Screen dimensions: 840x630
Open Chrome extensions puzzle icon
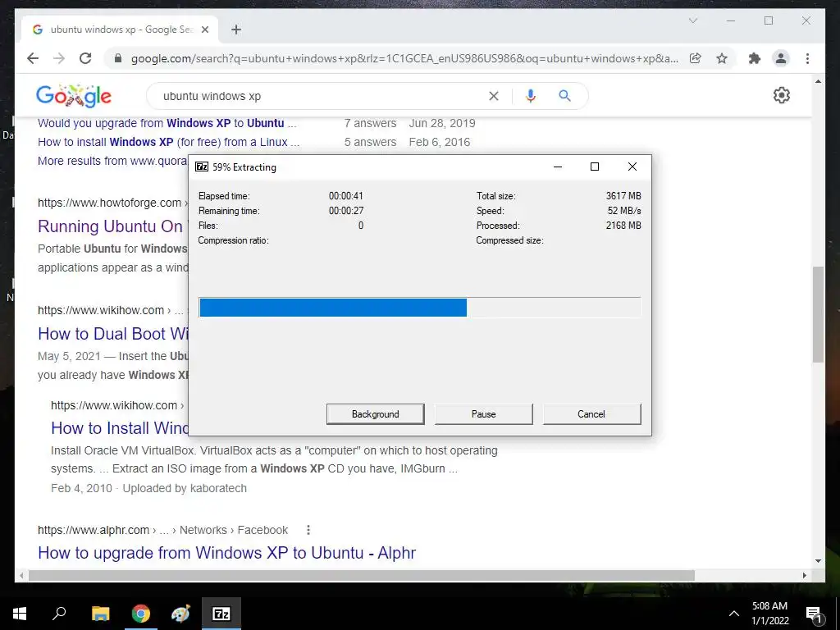[x=755, y=58]
